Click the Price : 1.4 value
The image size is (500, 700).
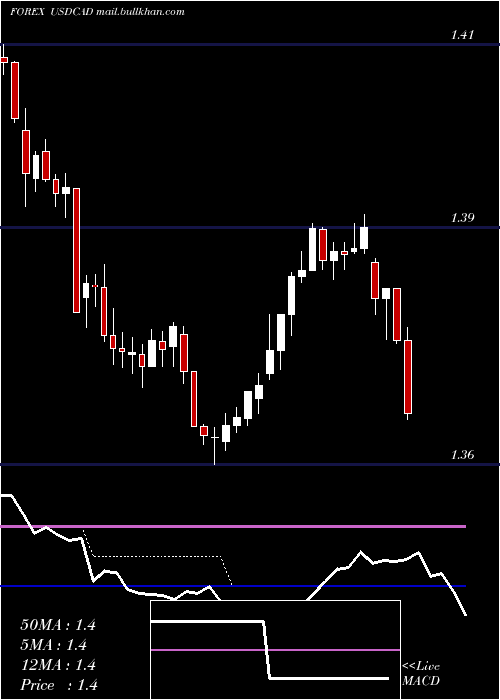coord(59,685)
